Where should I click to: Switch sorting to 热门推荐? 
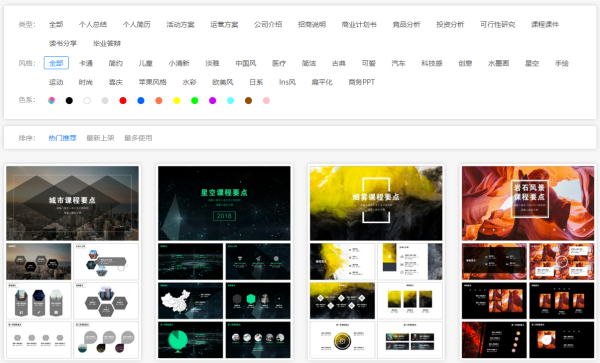click(x=62, y=138)
